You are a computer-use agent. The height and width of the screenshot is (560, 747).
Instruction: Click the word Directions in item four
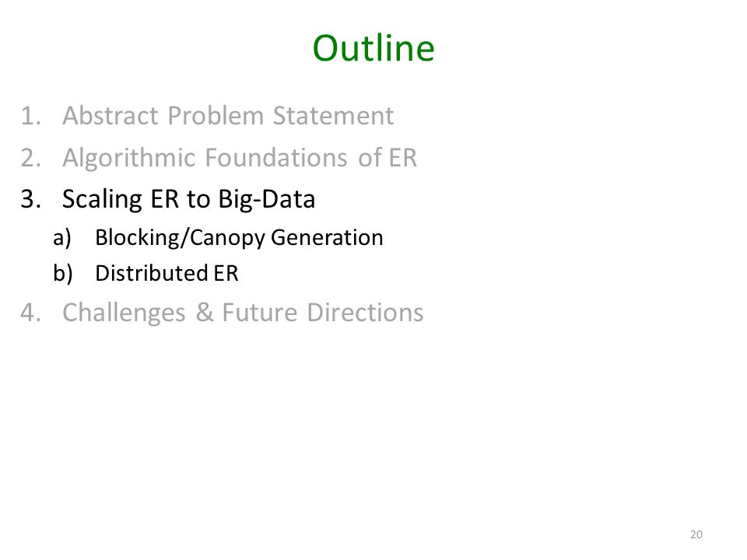366,313
